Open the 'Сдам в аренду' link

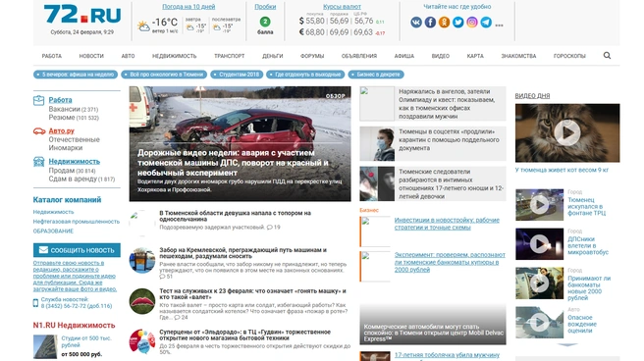tap(73, 179)
